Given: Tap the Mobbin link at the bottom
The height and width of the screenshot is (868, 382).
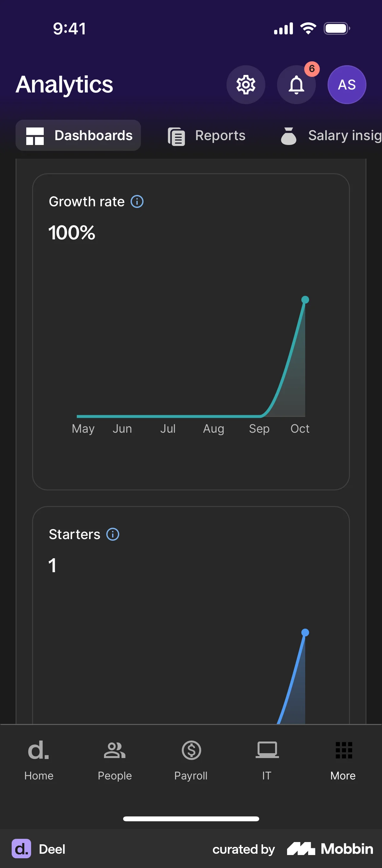Looking at the screenshot, I should pos(328,850).
